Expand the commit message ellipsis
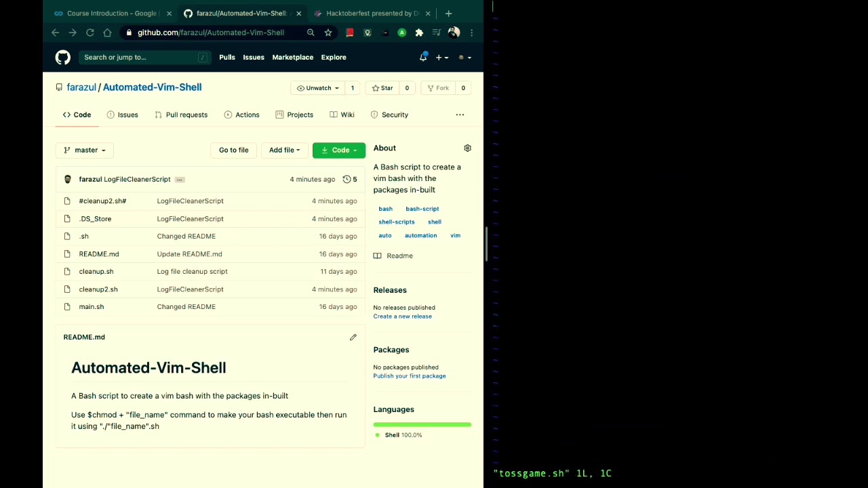 180,180
